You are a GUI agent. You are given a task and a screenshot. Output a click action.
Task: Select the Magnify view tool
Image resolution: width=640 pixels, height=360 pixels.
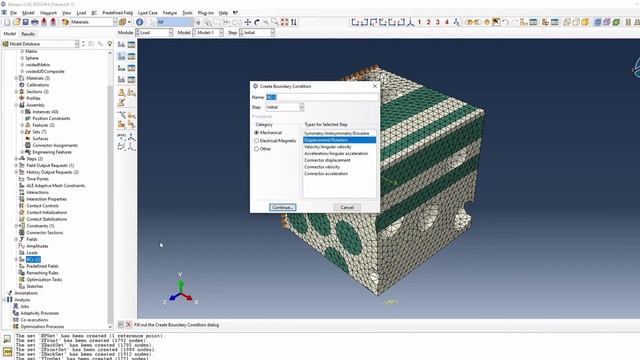(x=266, y=22)
